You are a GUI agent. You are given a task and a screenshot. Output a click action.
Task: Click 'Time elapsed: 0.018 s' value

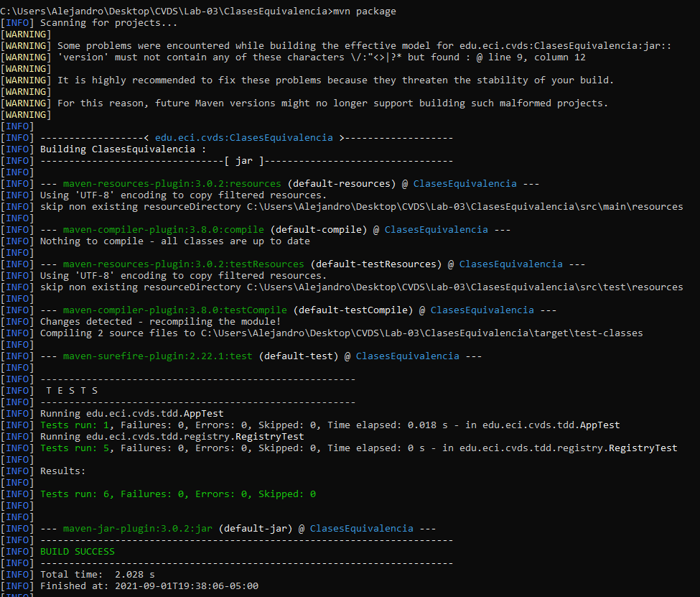pos(388,425)
